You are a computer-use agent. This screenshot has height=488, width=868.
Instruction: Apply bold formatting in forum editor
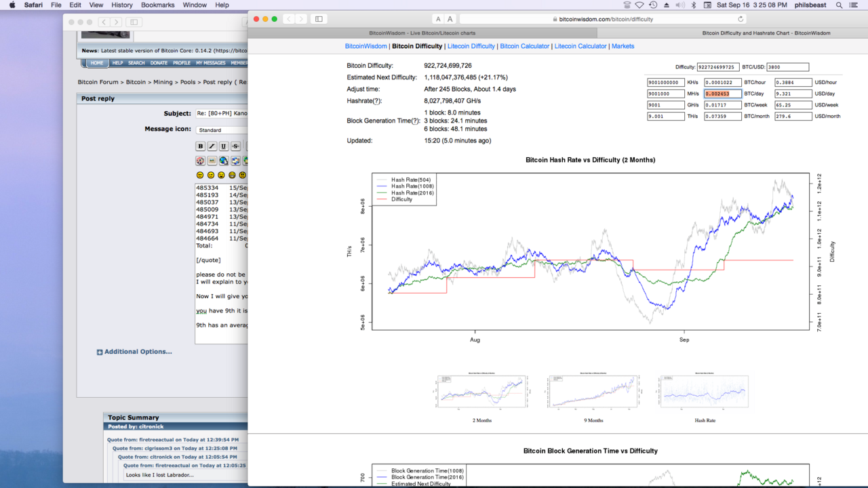click(200, 146)
